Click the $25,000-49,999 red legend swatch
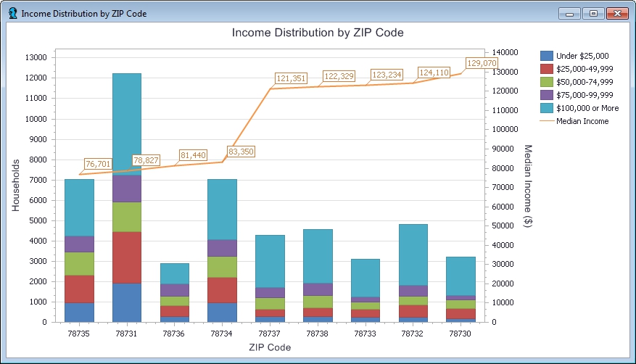Viewport: 636px width, 364px height. pos(547,69)
